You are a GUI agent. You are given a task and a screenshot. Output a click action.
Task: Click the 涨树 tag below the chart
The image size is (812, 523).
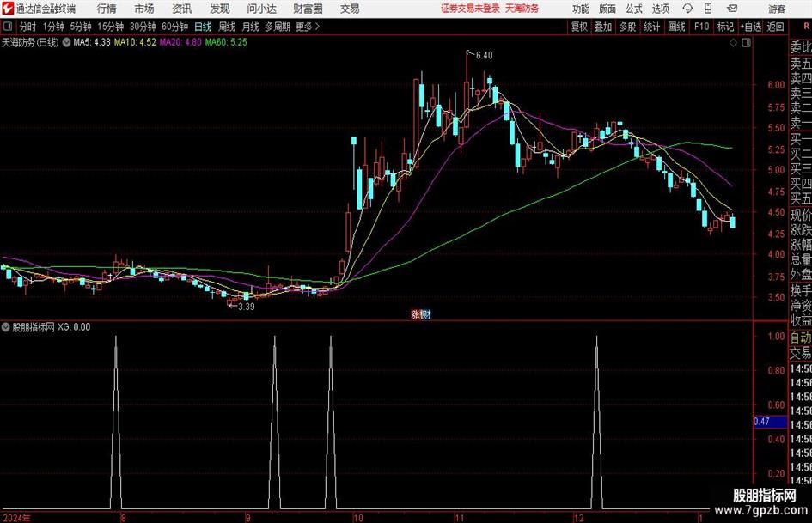click(x=421, y=313)
